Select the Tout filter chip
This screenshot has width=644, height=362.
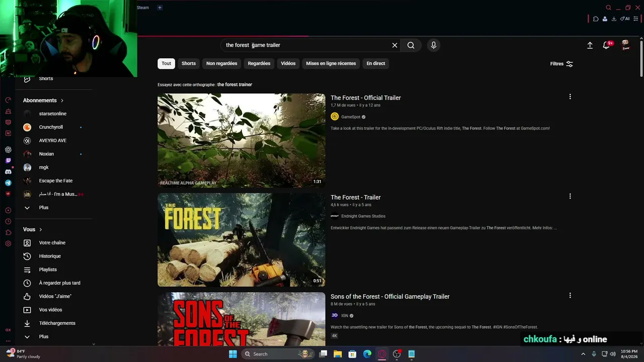(167, 63)
